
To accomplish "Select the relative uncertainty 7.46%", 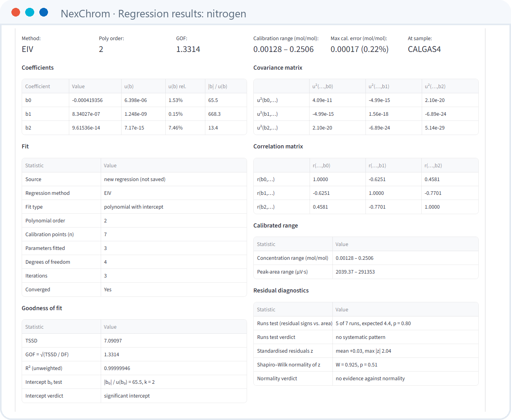I will [175, 128].
